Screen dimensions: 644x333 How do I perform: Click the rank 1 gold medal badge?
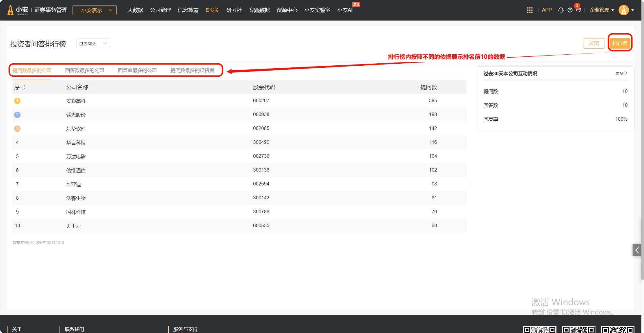pos(17,101)
